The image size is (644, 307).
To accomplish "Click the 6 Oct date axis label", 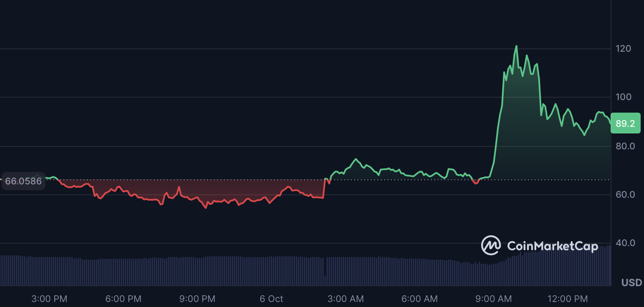I will (271, 299).
